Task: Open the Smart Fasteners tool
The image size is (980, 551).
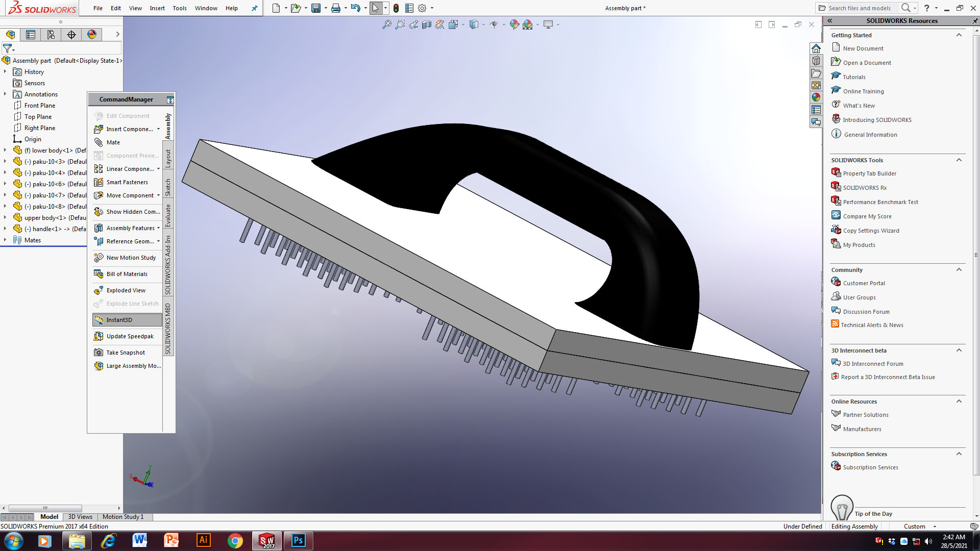Action: click(126, 182)
